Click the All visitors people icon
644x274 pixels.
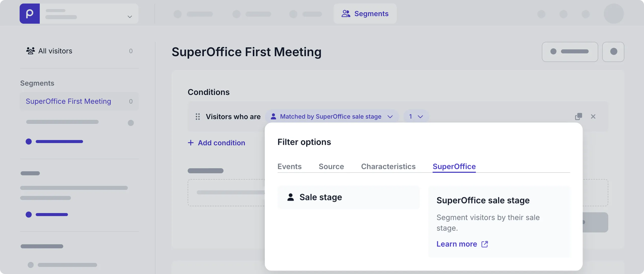31,51
